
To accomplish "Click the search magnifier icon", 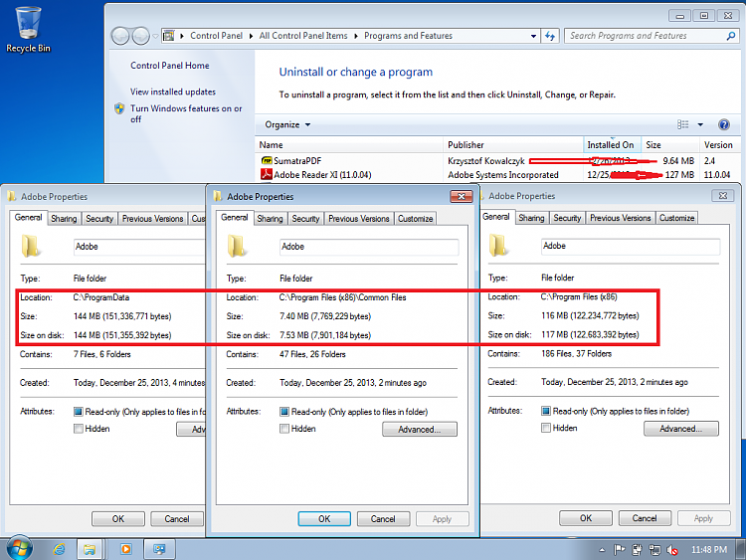I will 731,36.
